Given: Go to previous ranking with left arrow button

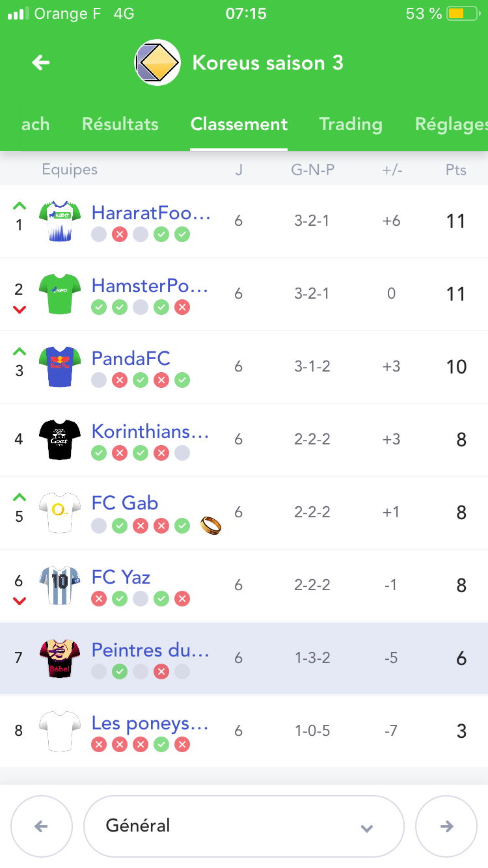Looking at the screenshot, I should pyautogui.click(x=42, y=826).
